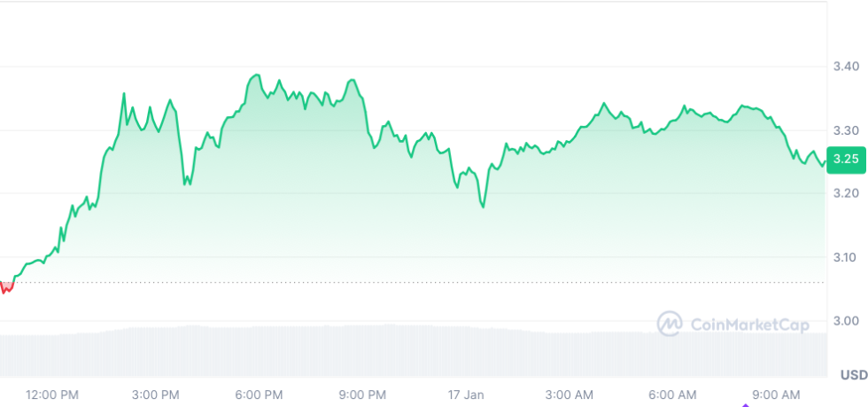The image size is (868, 407).
Task: Click the green 3.25 current price tag
Action: (846, 160)
